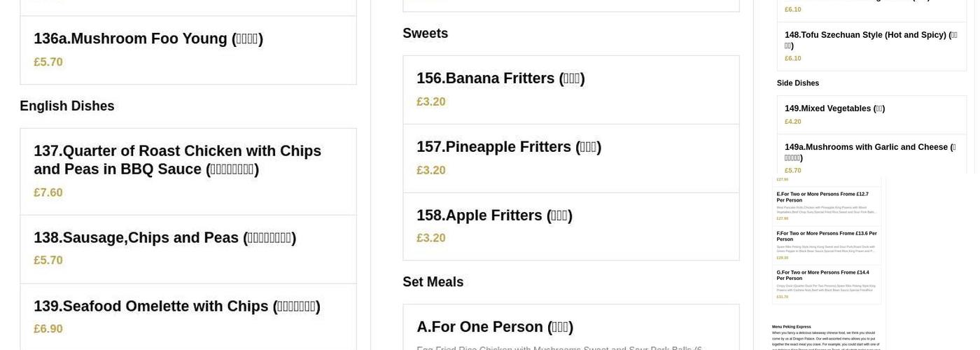This screenshot has height=350, width=980.
Task: Click the English Dishes section heading
Action: [67, 106]
